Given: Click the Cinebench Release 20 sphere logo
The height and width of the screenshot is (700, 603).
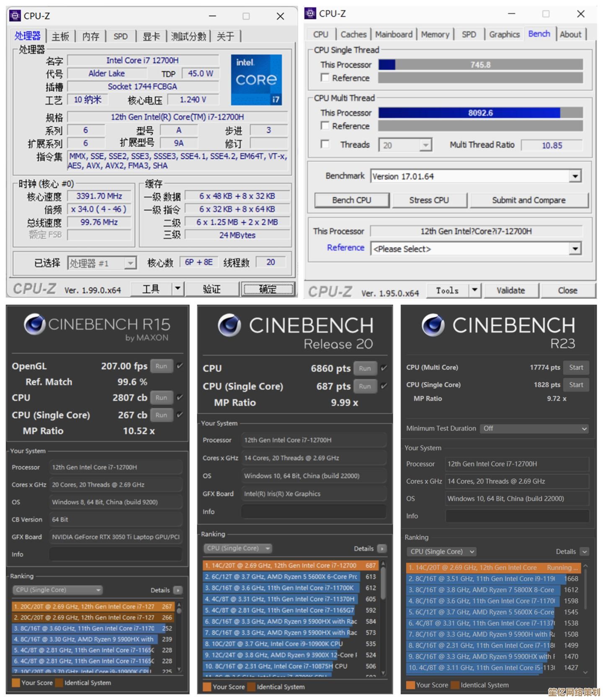Looking at the screenshot, I should point(229,325).
